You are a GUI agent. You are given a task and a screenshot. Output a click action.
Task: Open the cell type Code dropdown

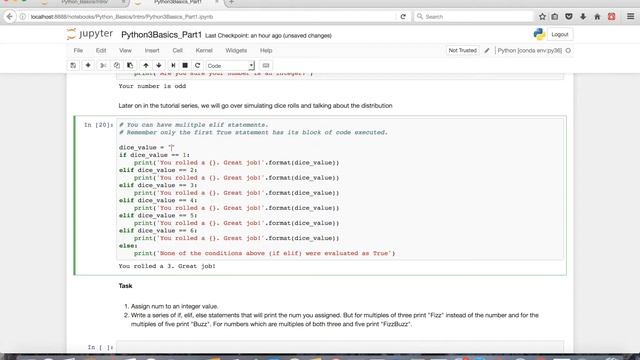tap(230, 65)
